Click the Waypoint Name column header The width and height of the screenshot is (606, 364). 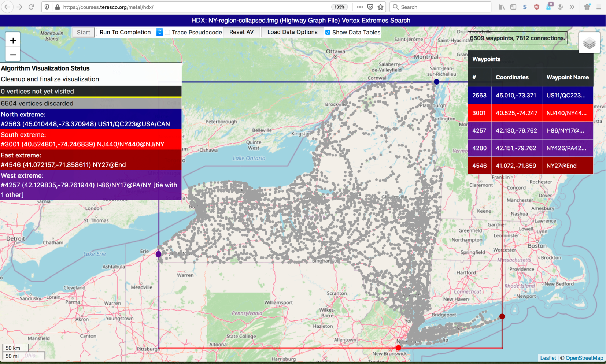(x=568, y=77)
